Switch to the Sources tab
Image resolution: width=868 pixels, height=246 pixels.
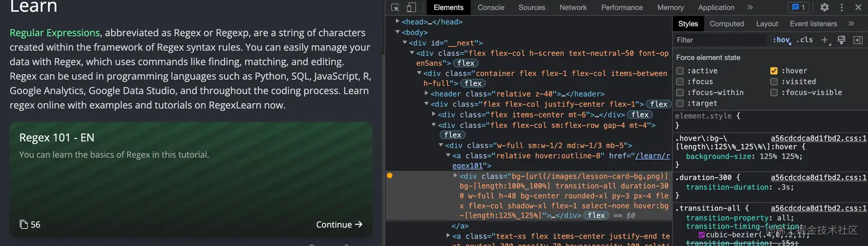tap(532, 7)
